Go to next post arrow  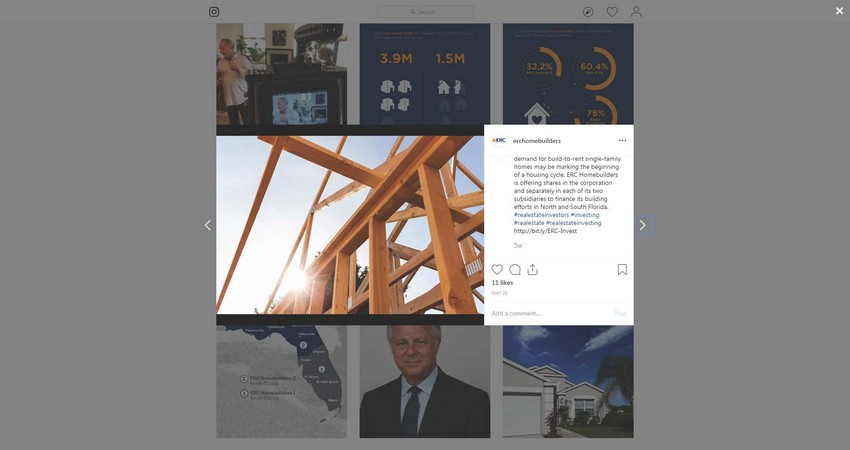pos(642,225)
